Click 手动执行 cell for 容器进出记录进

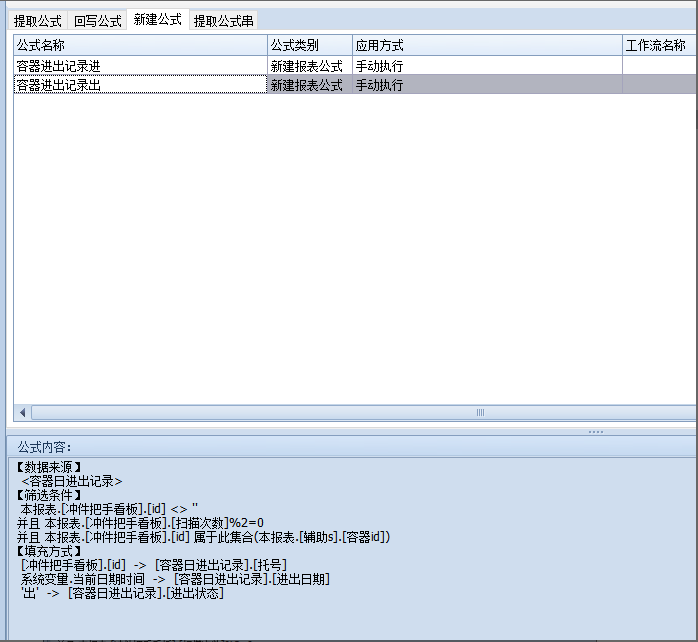tap(487, 66)
